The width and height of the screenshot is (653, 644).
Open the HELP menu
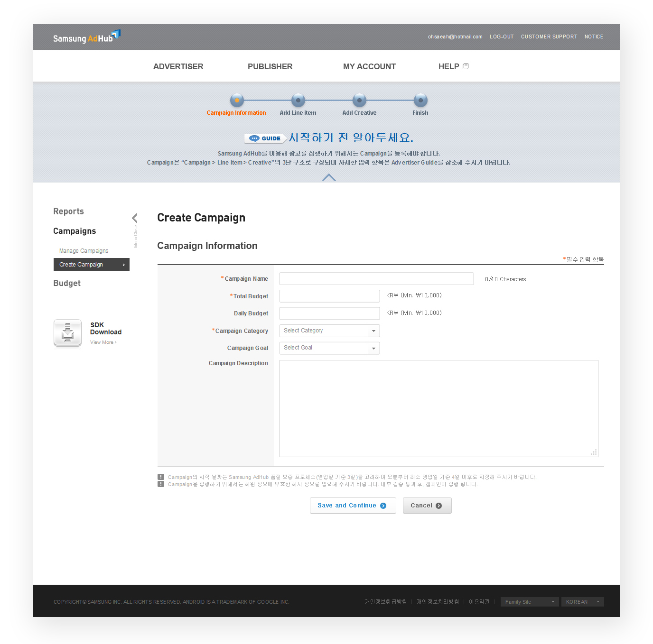(448, 66)
